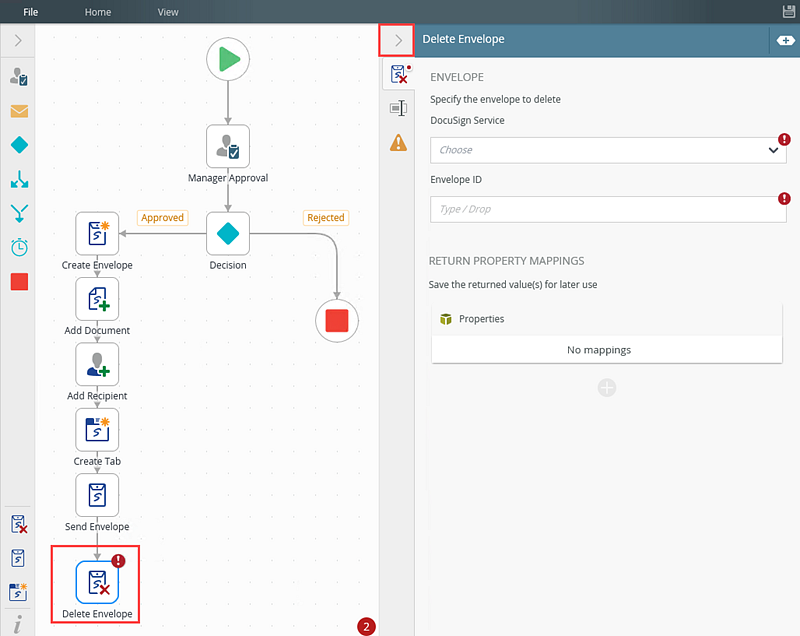Open the Errors warning triangle tab
The height and width of the screenshot is (636, 800).
click(x=398, y=142)
